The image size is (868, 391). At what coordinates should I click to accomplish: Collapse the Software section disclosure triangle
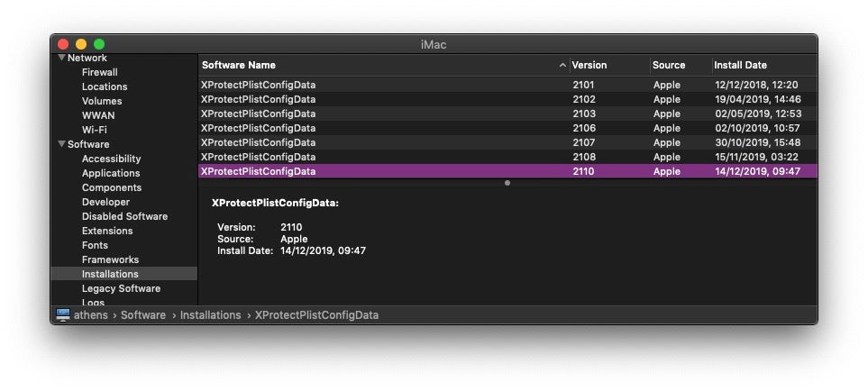click(x=61, y=144)
